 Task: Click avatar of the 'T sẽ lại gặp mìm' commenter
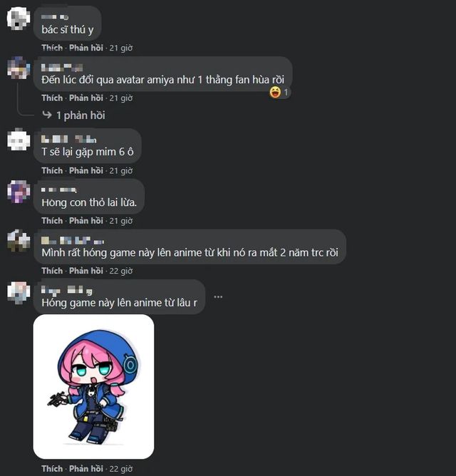(19, 140)
